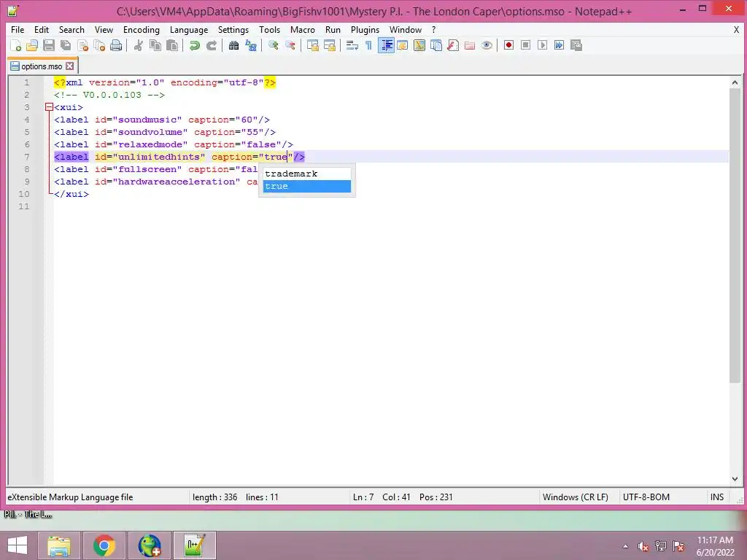Open the Run menu
The height and width of the screenshot is (560, 747).
coord(333,29)
